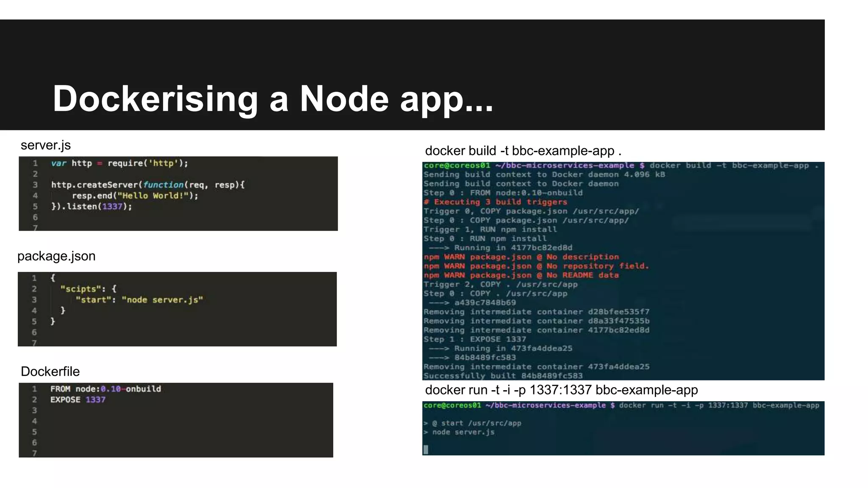Select the line 'var http = require('http');'

pos(120,164)
